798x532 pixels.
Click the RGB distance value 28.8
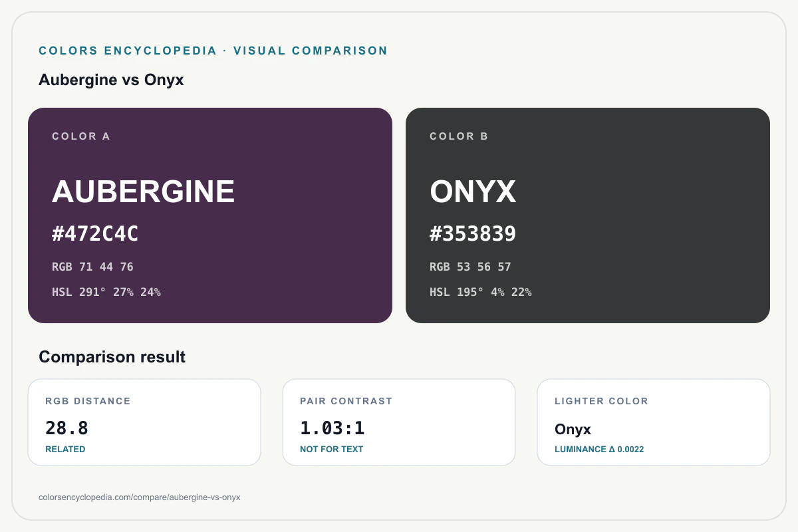tap(66, 428)
